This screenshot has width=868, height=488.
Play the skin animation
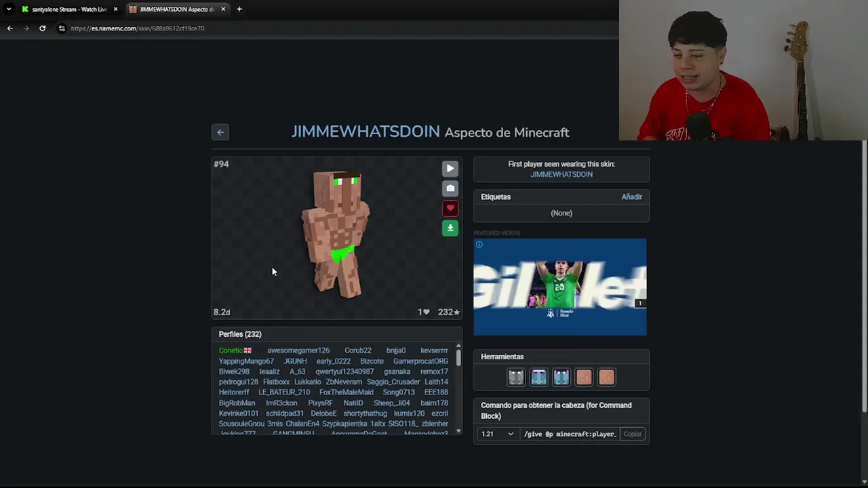coord(450,169)
